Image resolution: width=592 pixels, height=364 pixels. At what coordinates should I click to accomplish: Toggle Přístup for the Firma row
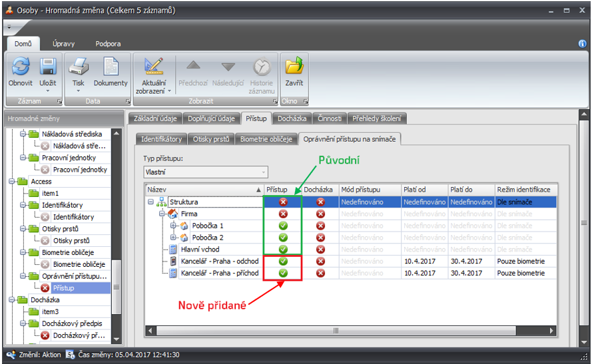283,214
